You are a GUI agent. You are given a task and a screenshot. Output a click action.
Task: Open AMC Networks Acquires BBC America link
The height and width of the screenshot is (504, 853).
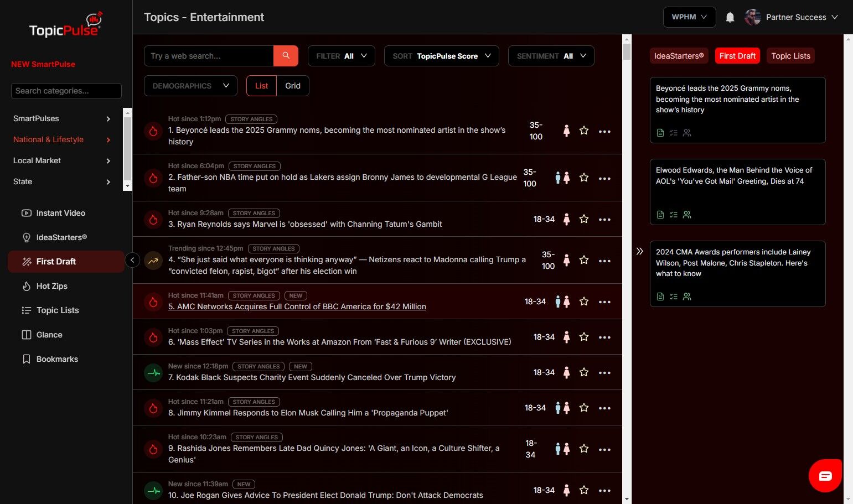click(297, 306)
